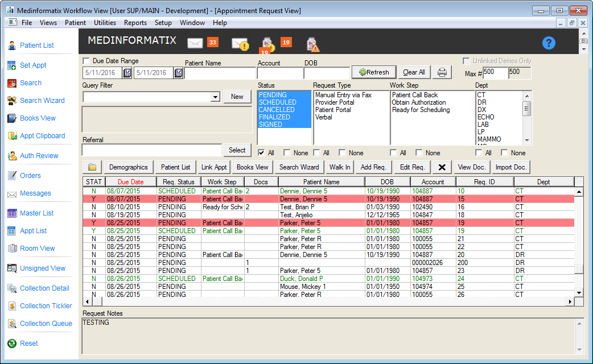Open Unsigned View icon
Image resolution: width=593 pixels, height=364 pixels.
click(12, 268)
